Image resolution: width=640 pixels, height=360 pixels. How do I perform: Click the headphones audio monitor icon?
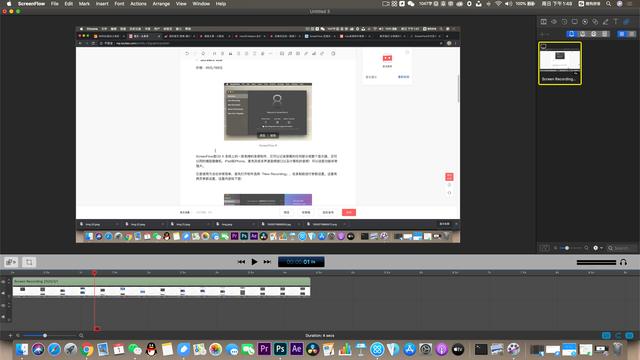coord(623,262)
